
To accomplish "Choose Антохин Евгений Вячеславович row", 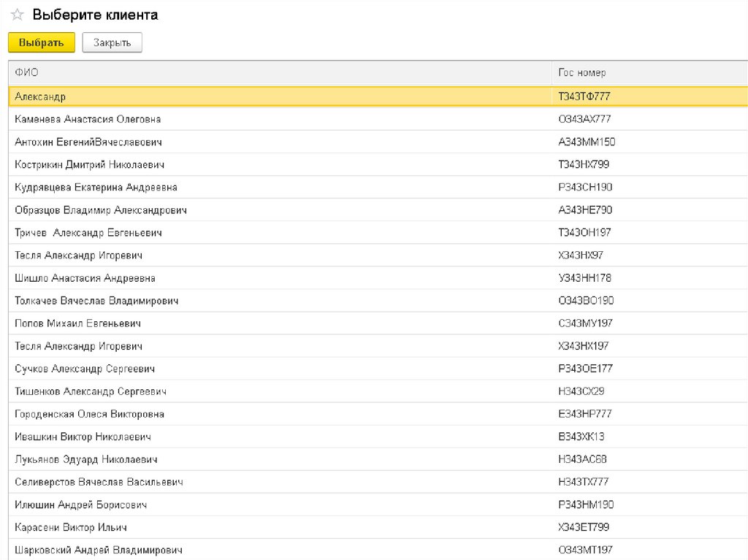I will pos(88,142).
